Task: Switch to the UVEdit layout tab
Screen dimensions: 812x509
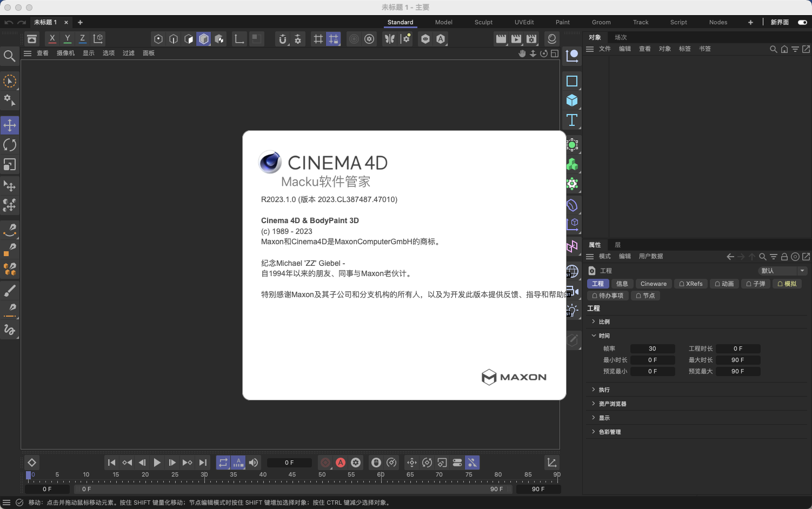Action: 524,22
